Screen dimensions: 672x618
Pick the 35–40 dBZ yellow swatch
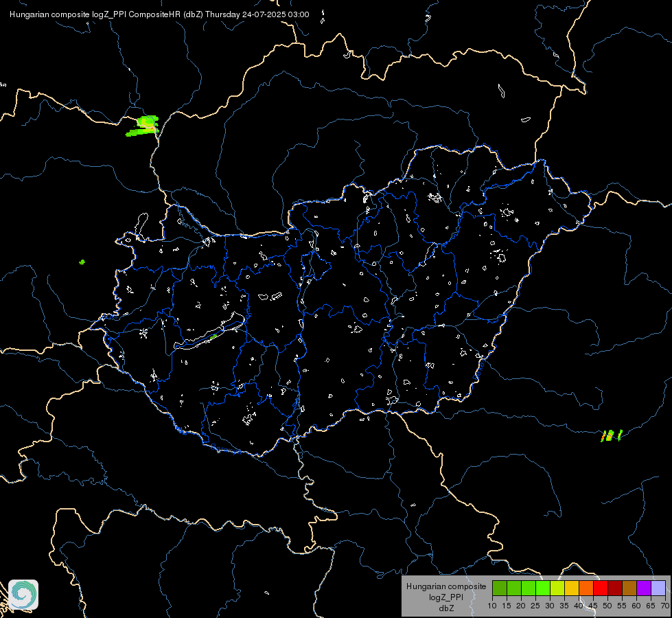(572, 588)
